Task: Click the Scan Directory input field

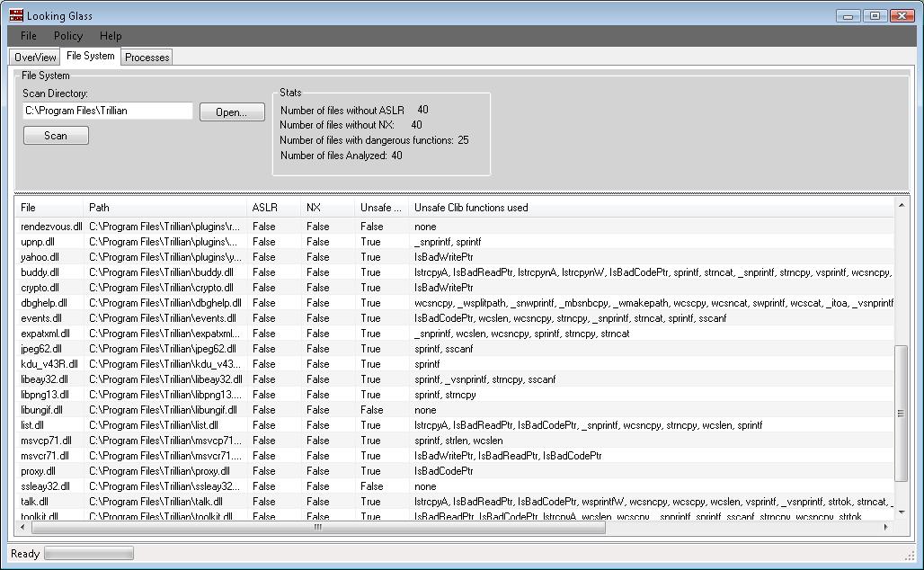Action: (108, 111)
